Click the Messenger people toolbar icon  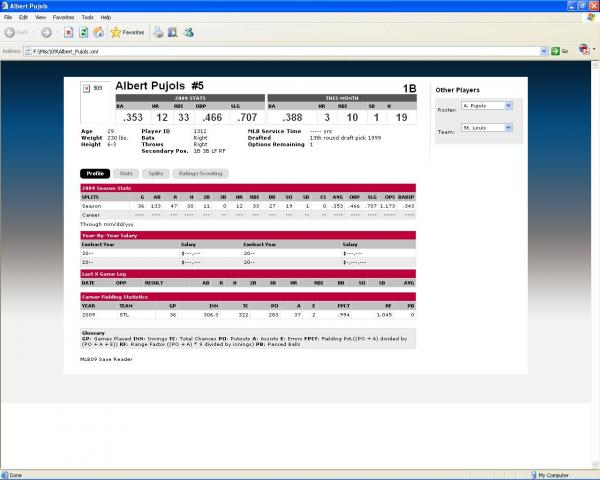pyautogui.click(x=189, y=33)
